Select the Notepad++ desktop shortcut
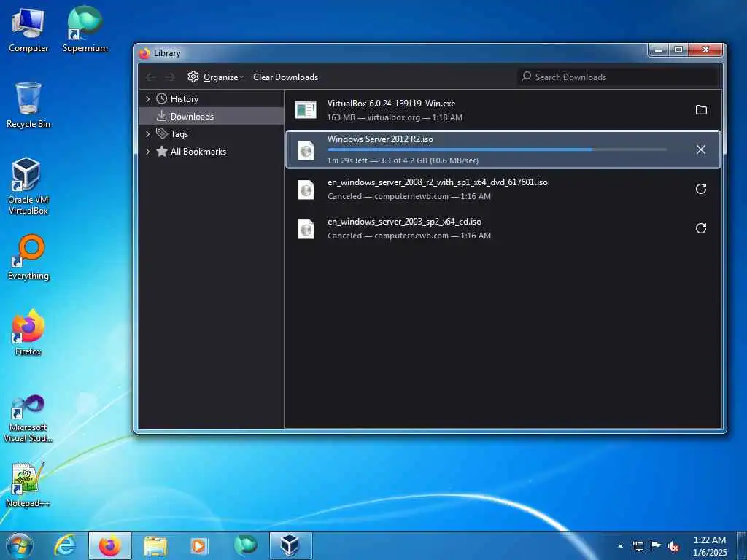Viewport: 747px width, 560px height. [x=28, y=484]
